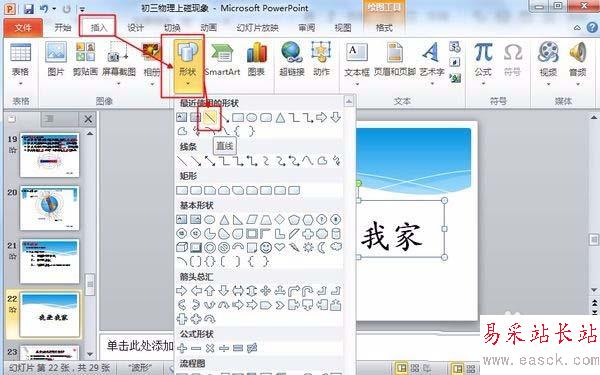Switch to the 幻灯片放映 slide show tab
The image size is (600, 375).
(x=258, y=28)
